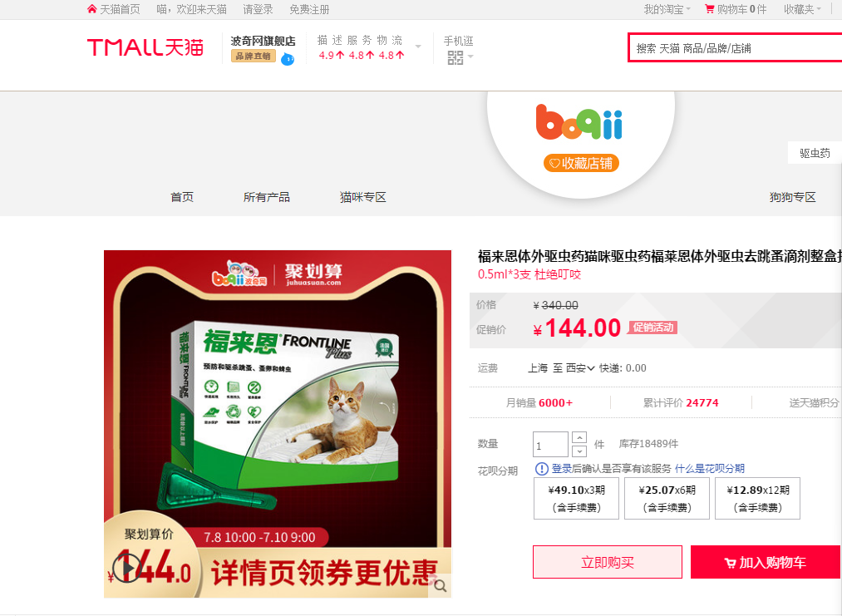Image resolution: width=842 pixels, height=616 pixels.
Task: Increase quantity with the up stepper arrow
Action: 579,438
